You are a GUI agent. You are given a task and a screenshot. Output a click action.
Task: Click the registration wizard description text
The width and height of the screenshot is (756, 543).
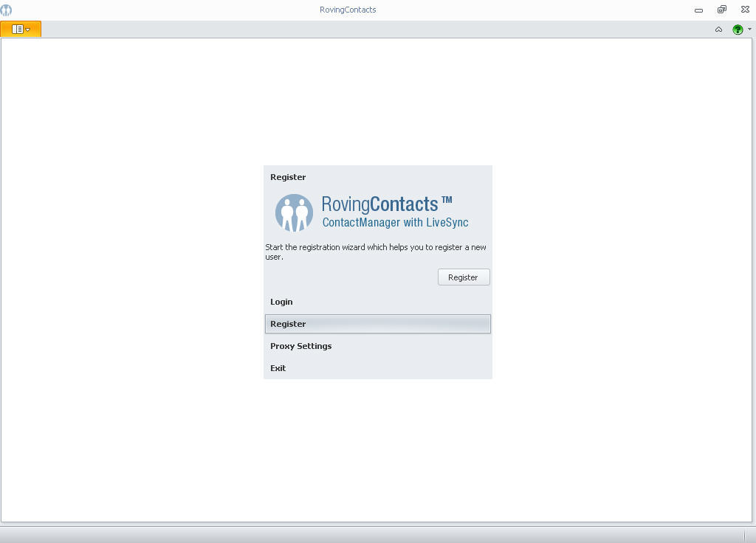coord(376,252)
